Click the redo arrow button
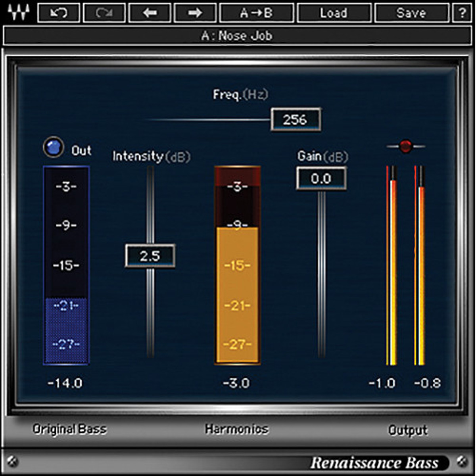Image resolution: width=476 pixels, height=476 pixels. (x=104, y=13)
